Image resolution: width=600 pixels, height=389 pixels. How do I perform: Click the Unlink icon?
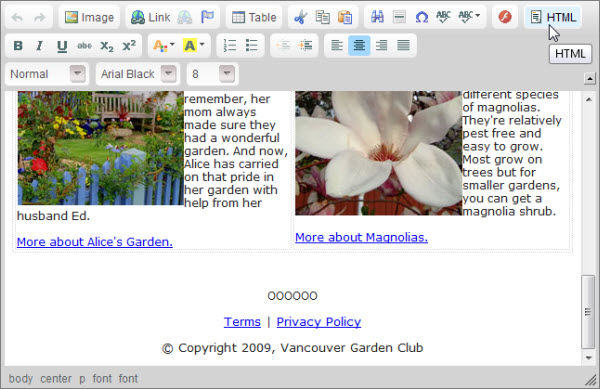pos(184,18)
